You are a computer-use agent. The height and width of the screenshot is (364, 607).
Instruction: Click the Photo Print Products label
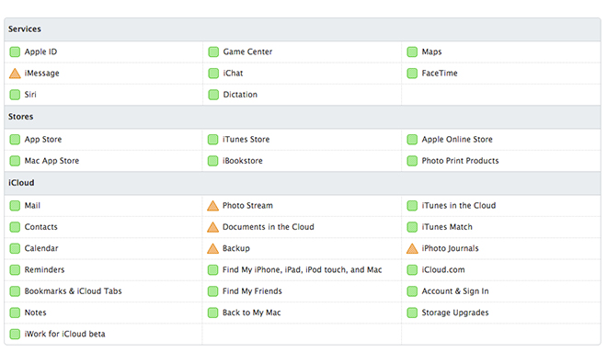click(x=460, y=161)
